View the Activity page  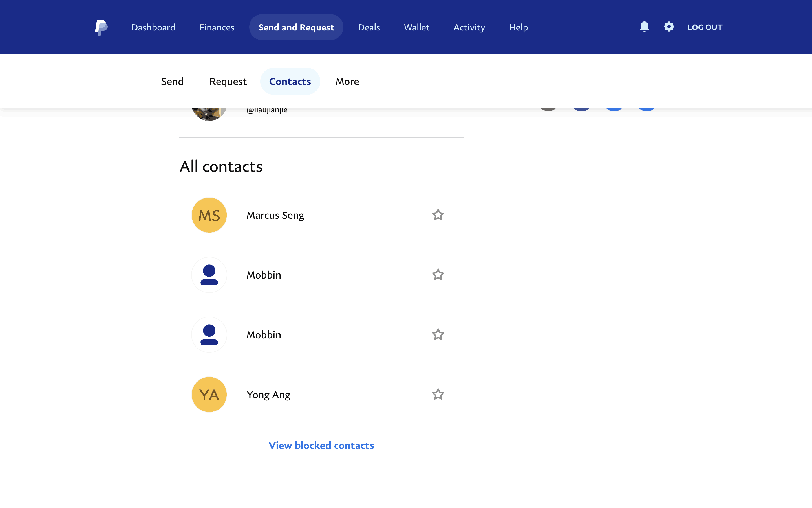click(x=469, y=27)
